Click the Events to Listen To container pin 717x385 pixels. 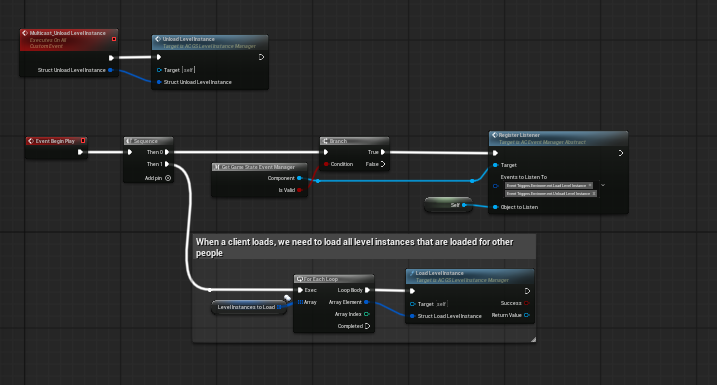pos(495,186)
